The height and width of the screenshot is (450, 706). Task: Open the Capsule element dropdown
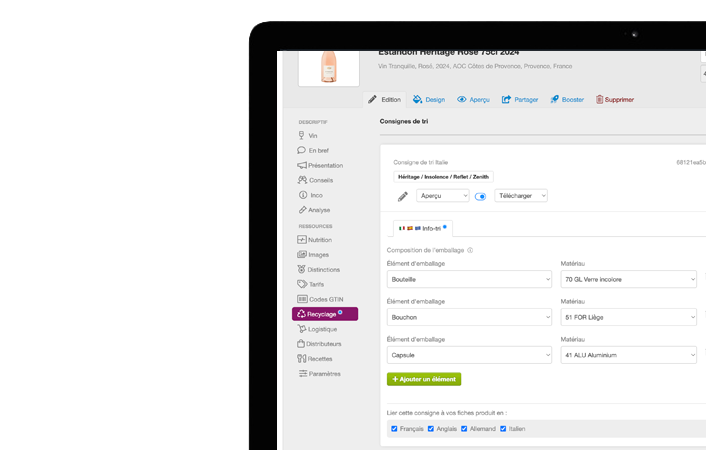click(x=469, y=355)
